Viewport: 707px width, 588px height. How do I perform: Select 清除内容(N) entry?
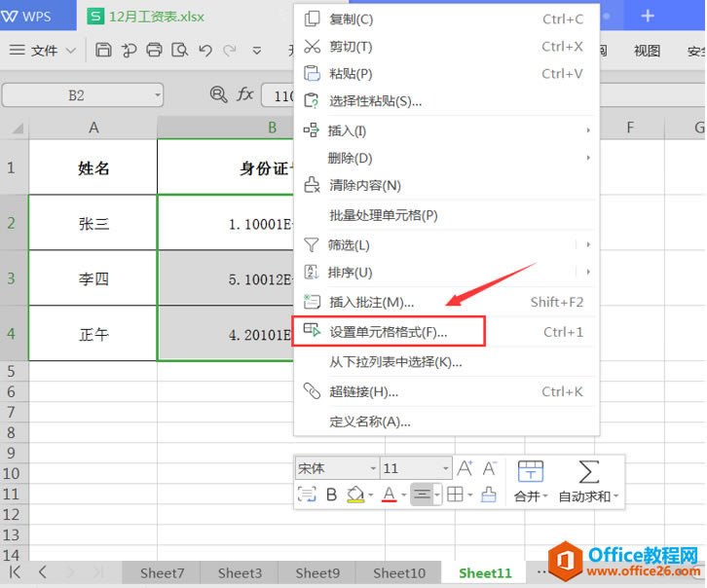click(446, 185)
